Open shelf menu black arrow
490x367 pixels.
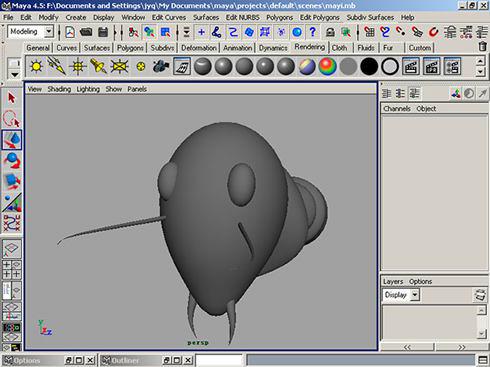pyautogui.click(x=14, y=74)
